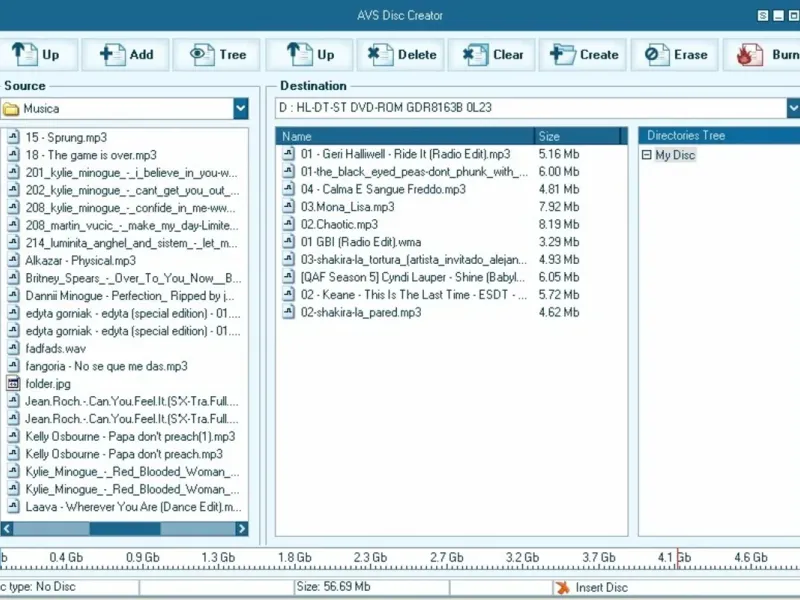Click the 02.Chaotic.mp3 file icon
Image resolution: width=800 pixels, height=600 pixels.
(289, 224)
